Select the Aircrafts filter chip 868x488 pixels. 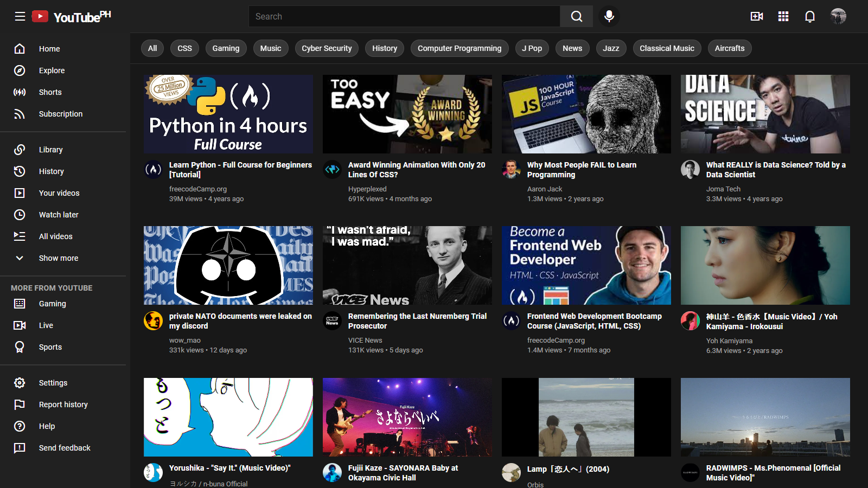(730, 48)
